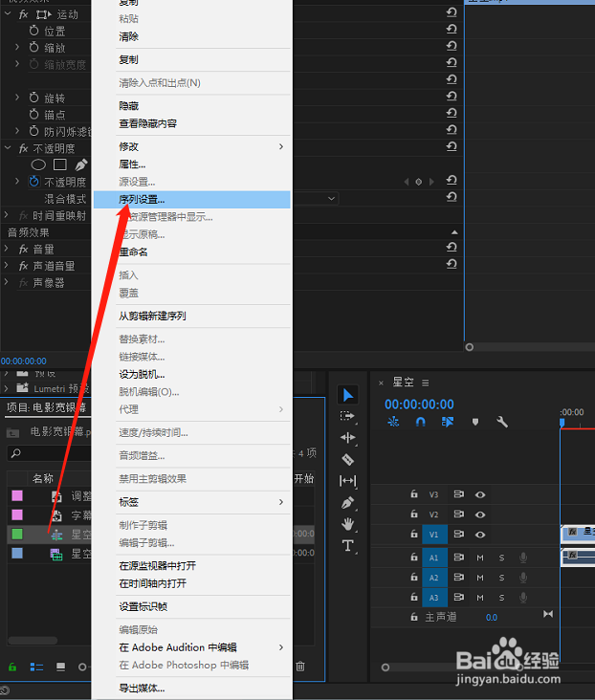Select the Track Select Forward tool
The height and width of the screenshot is (700, 595).
pos(347,416)
